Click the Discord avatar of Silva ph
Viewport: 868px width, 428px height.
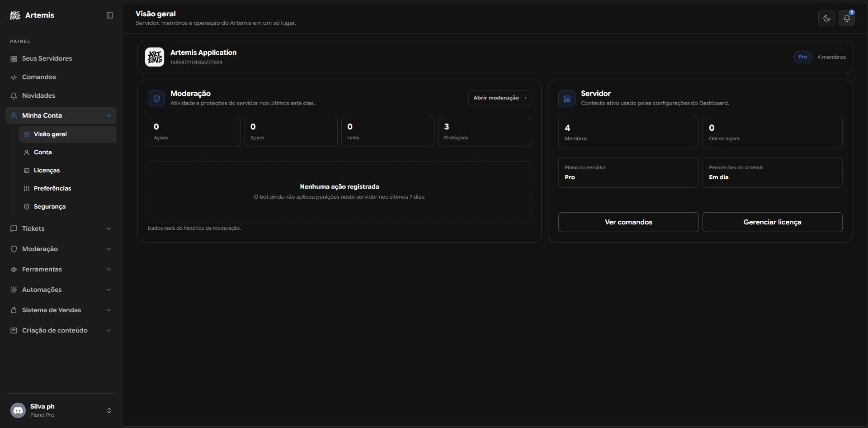coord(18,410)
